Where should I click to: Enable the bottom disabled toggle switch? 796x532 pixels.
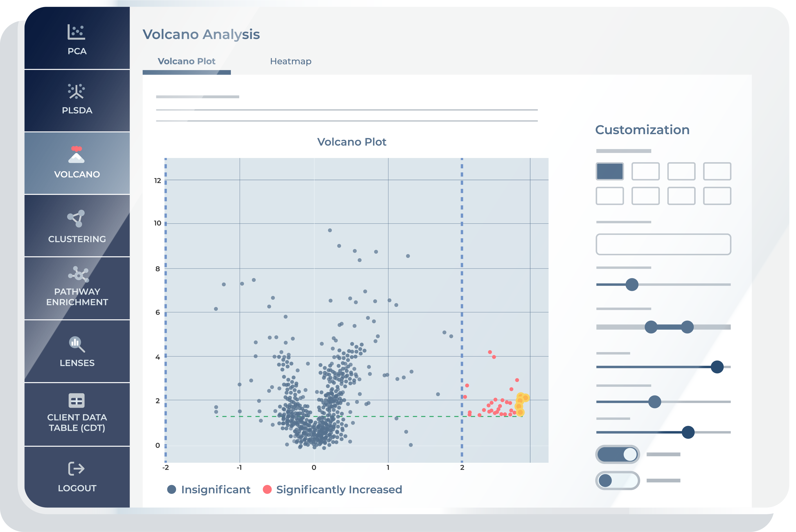[x=617, y=480]
